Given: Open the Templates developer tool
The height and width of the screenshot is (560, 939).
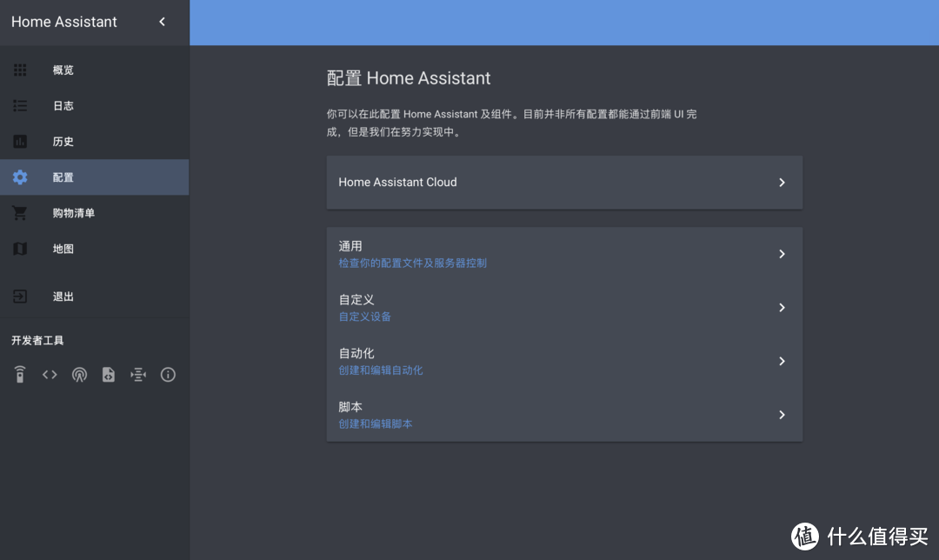Looking at the screenshot, I should (108, 374).
